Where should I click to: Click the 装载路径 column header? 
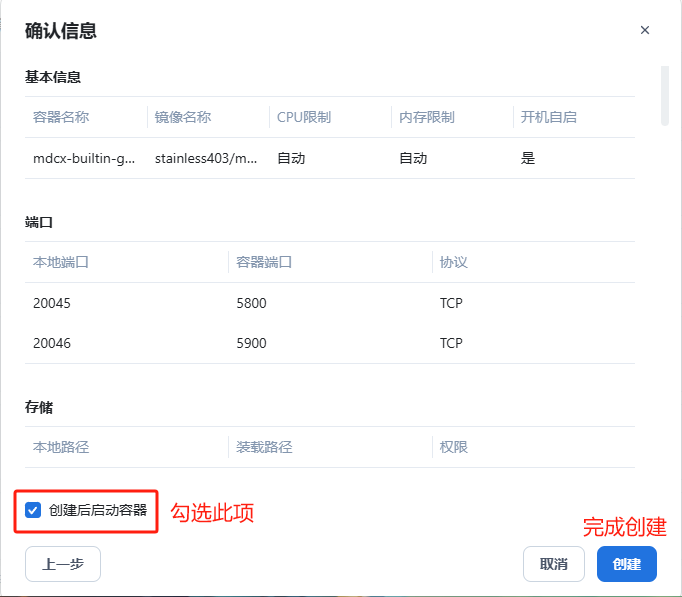264,447
